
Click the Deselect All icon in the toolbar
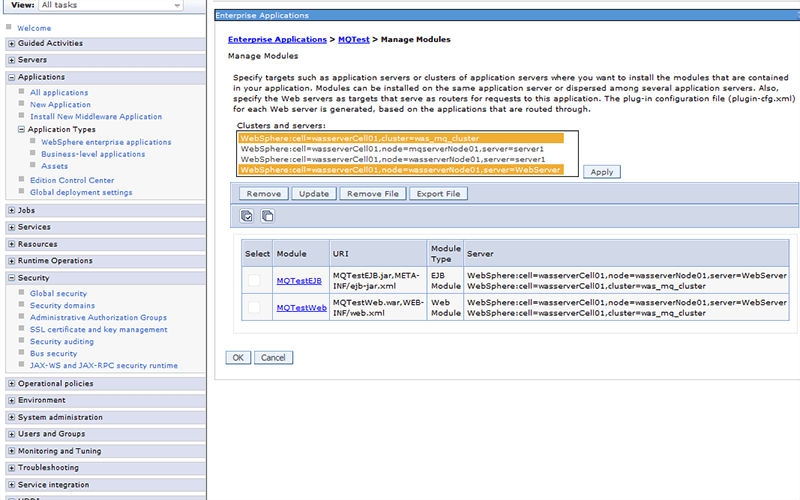[x=267, y=216]
